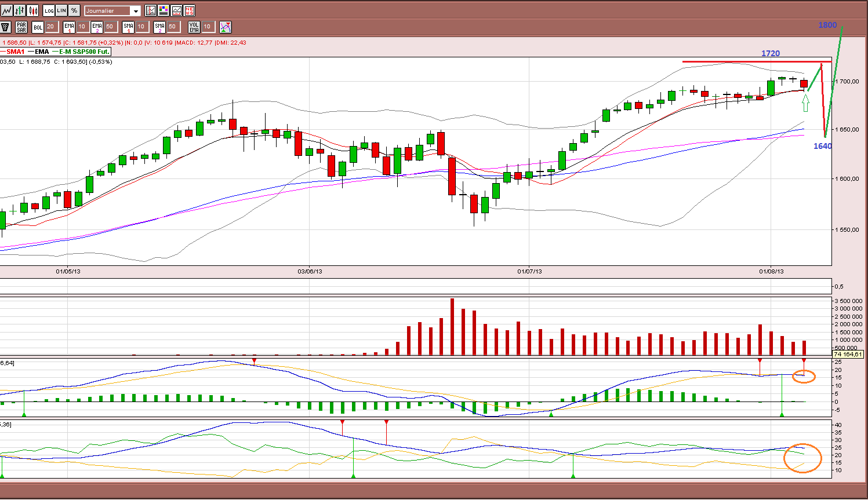
Task: Open the Journalier period dropdown
Action: [112, 10]
